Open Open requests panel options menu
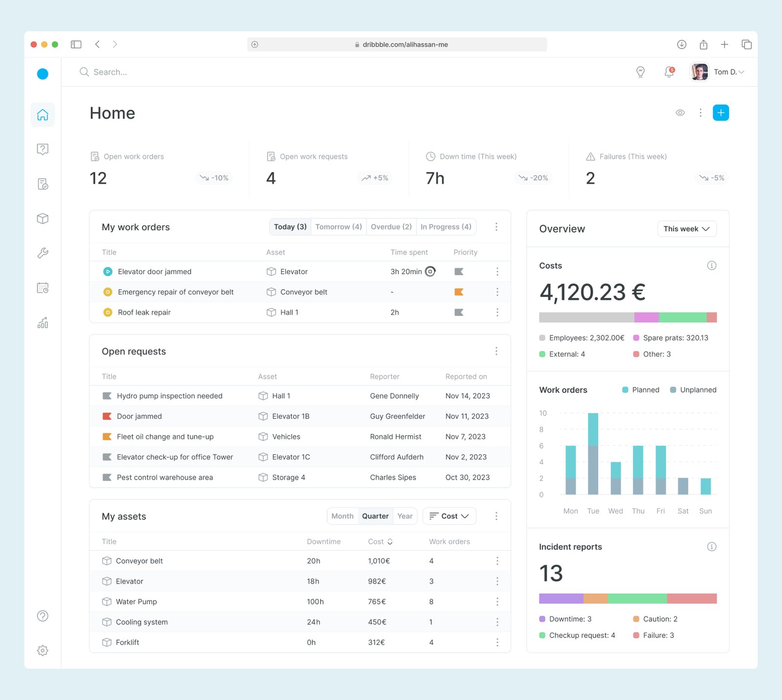 tap(497, 351)
